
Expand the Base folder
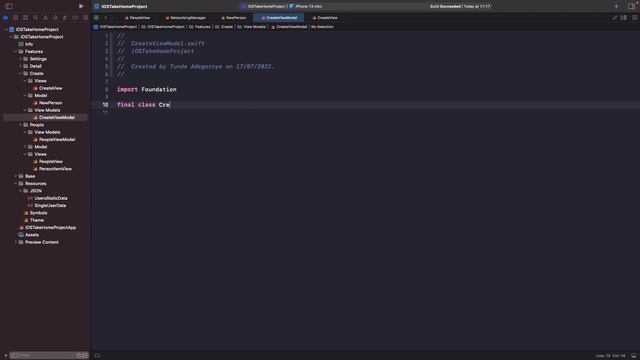coord(16,176)
